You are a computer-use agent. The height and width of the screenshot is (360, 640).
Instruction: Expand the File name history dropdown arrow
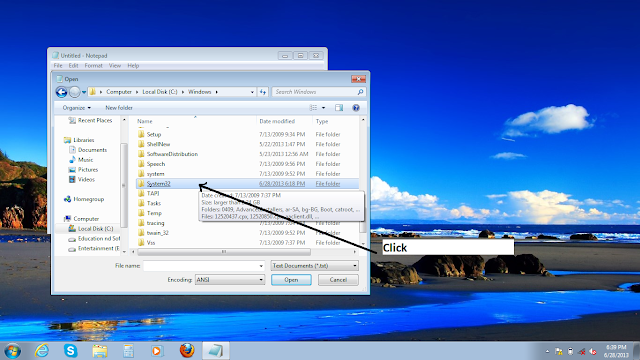pos(261,266)
